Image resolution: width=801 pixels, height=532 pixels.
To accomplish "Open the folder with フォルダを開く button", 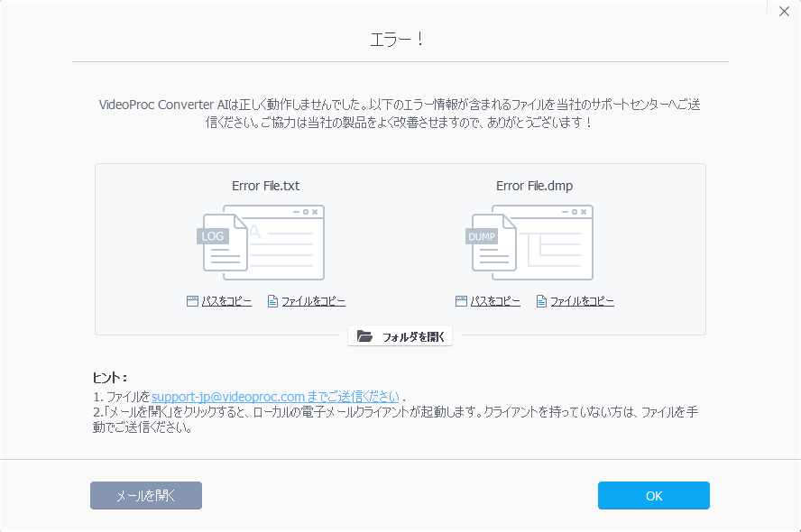I will [400, 336].
